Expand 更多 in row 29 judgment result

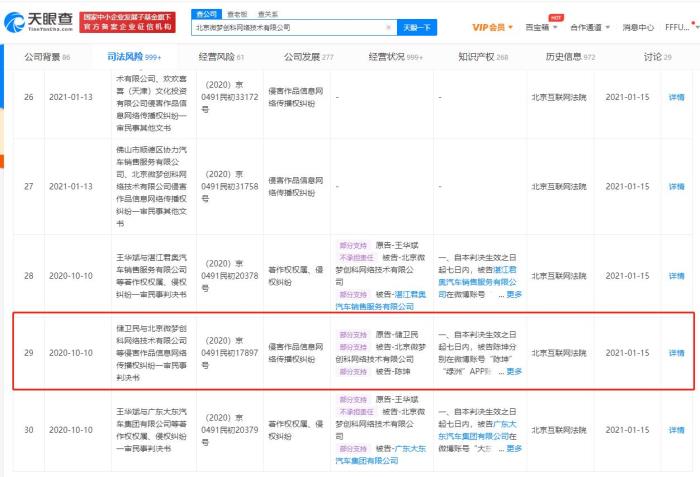tap(514, 371)
